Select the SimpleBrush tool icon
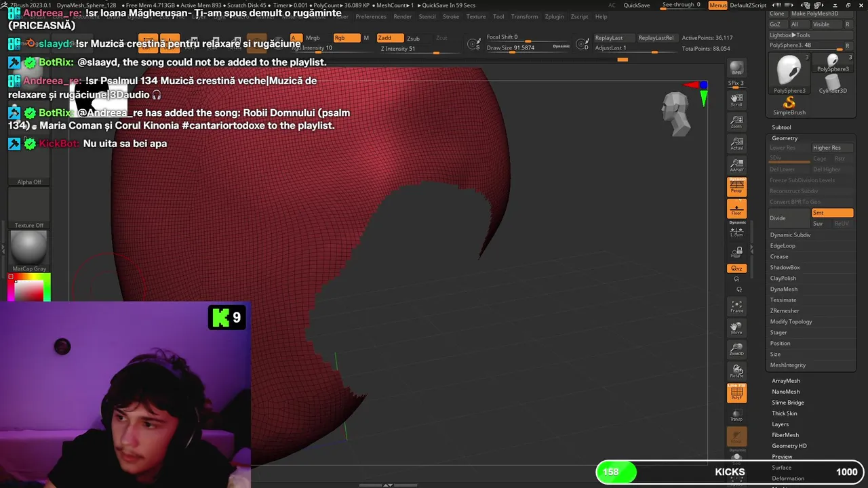868x488 pixels. (x=789, y=106)
